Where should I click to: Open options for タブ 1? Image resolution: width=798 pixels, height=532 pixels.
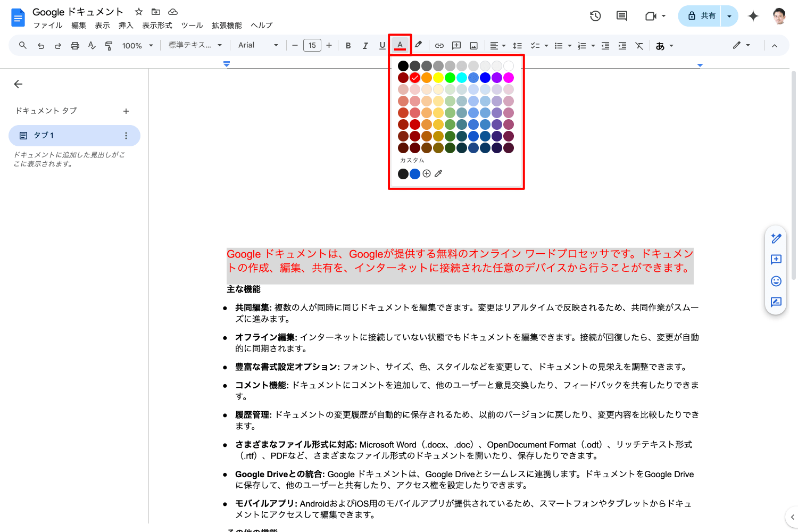click(x=126, y=136)
